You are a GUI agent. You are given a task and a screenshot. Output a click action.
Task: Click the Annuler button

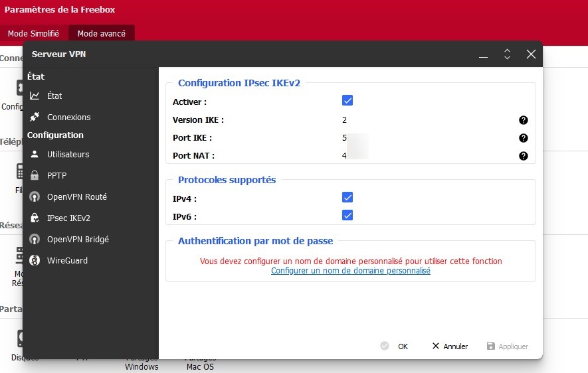coord(450,346)
